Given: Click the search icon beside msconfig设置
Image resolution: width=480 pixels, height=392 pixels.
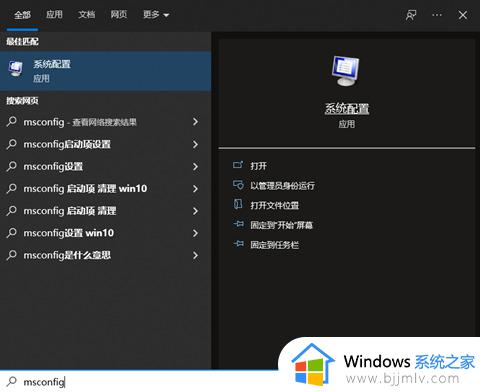Looking at the screenshot, I should point(12,166).
